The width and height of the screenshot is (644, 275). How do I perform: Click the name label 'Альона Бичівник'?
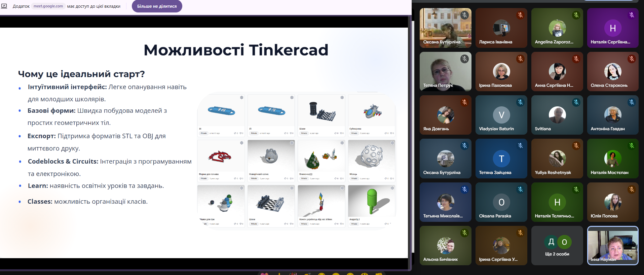440,260
